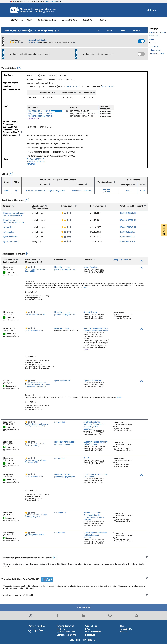The image size is (167, 644).
Task: Click help icon next to Variation/condition record
Action: [x=145, y=206]
